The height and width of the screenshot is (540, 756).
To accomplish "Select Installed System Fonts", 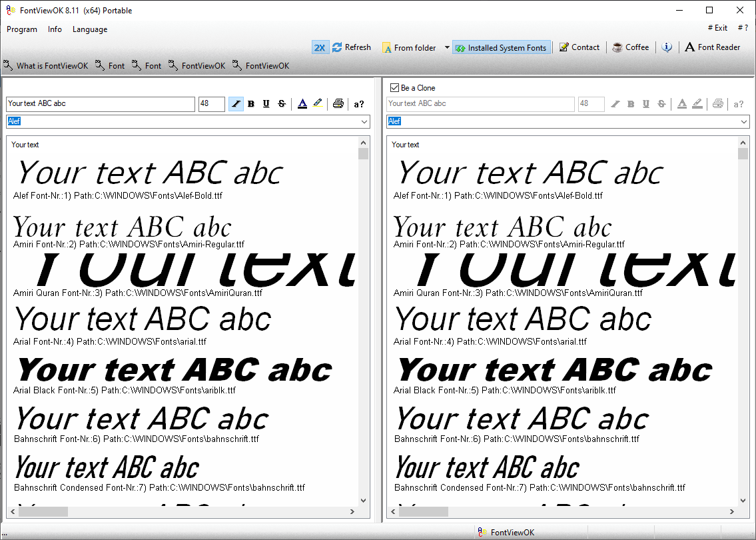I will [x=502, y=48].
